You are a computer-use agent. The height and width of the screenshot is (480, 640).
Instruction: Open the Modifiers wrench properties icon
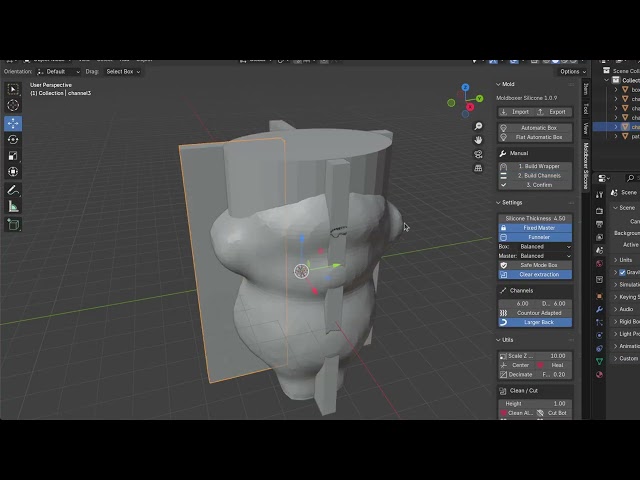tap(599, 309)
